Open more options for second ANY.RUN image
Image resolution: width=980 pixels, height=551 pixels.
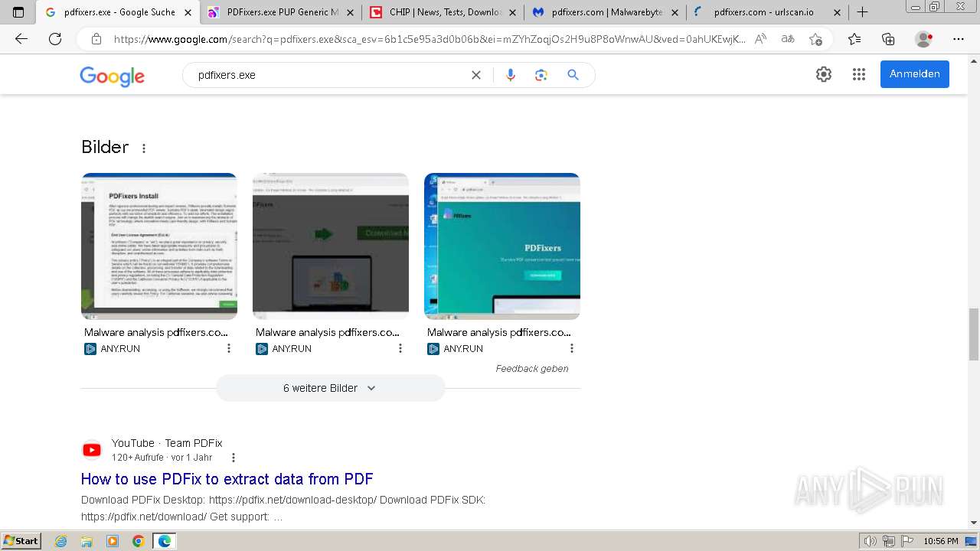[x=400, y=348]
